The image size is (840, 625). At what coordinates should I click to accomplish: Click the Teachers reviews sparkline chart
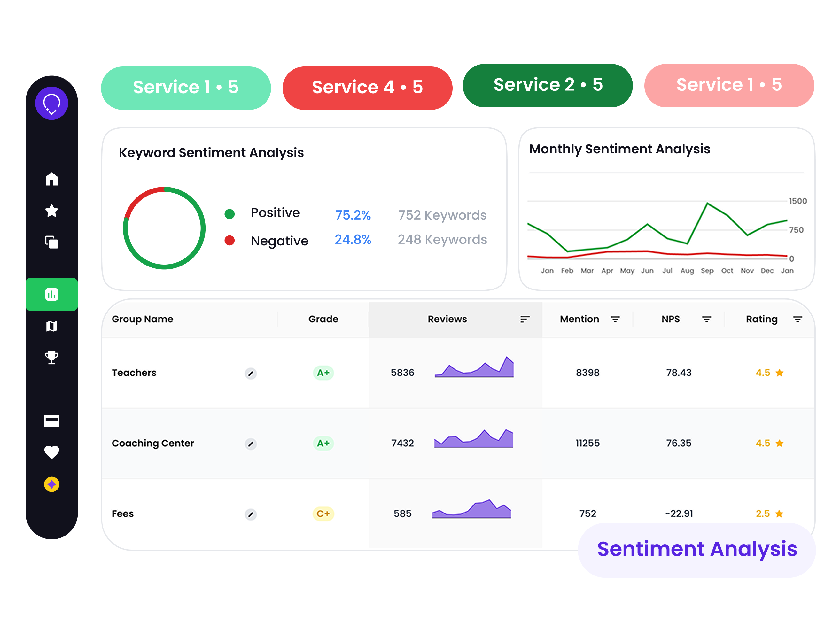(x=474, y=367)
